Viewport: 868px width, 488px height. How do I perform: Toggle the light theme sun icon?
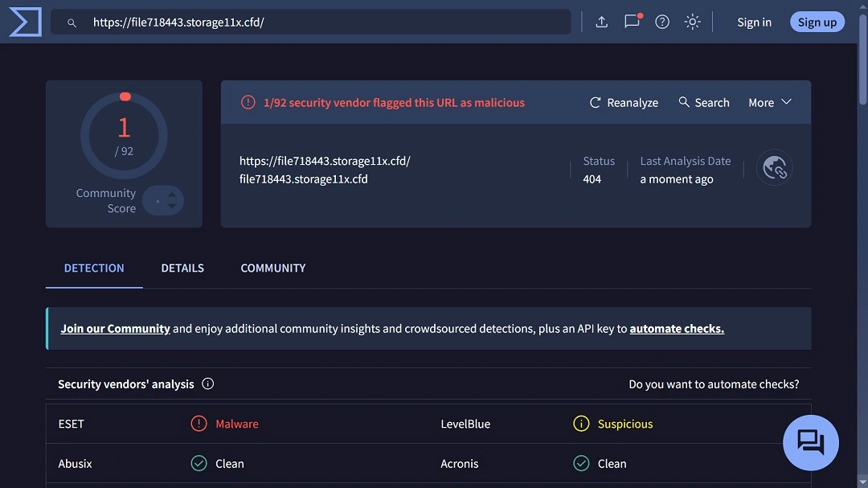click(x=693, y=23)
